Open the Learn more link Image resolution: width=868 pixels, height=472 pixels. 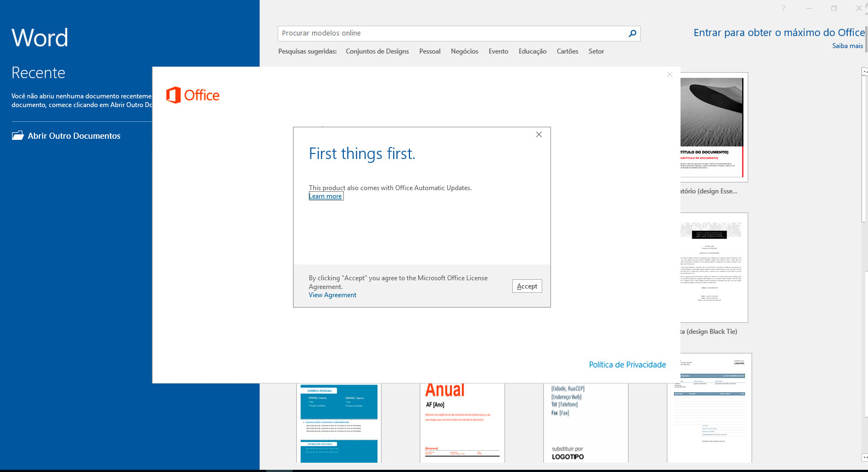[x=326, y=196]
